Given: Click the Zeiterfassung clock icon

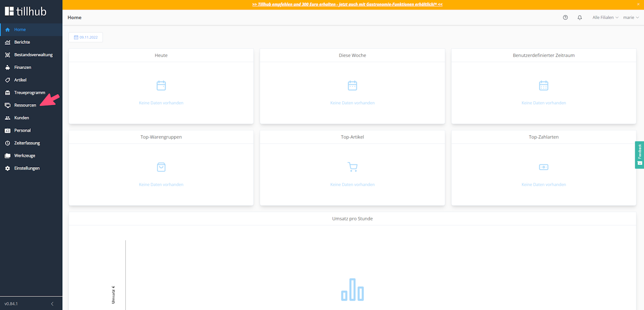Looking at the screenshot, I should (x=8, y=143).
